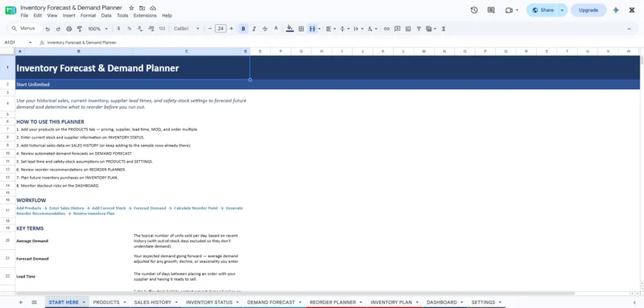The width and height of the screenshot is (644, 308).
Task: Toggle strikethrough formatting
Action: (x=265, y=29)
